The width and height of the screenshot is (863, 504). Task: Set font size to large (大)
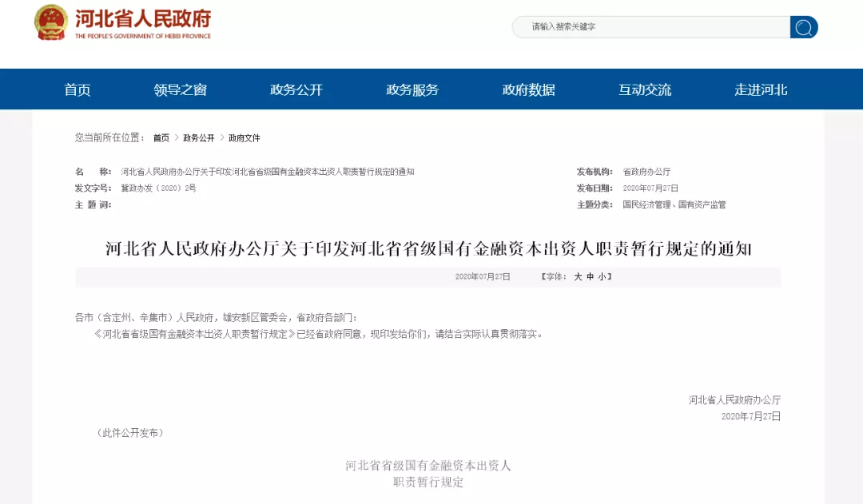(x=578, y=276)
